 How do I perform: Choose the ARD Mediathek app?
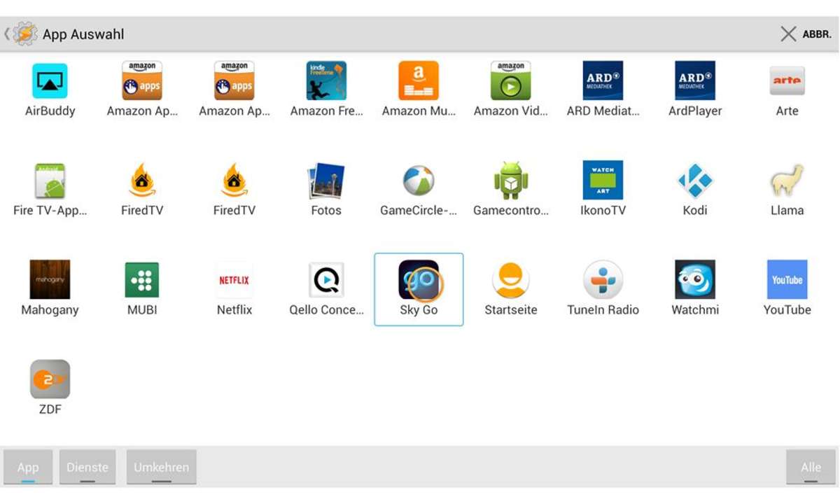point(603,90)
